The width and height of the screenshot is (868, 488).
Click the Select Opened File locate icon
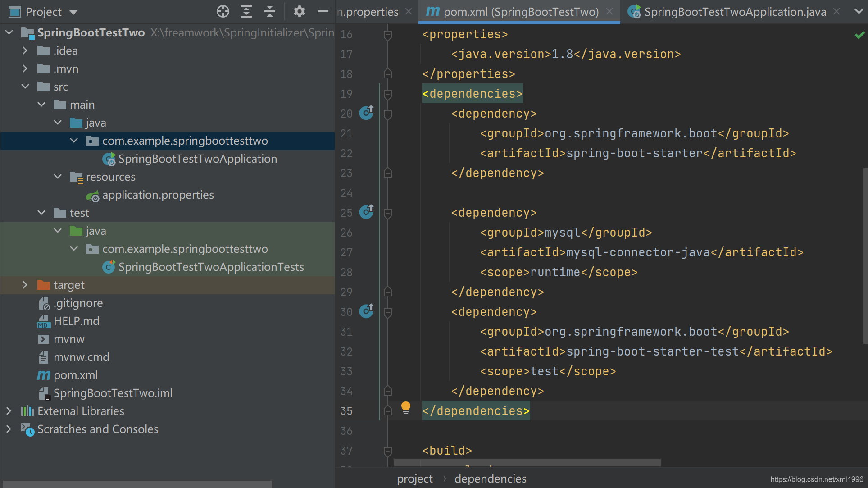[223, 12]
